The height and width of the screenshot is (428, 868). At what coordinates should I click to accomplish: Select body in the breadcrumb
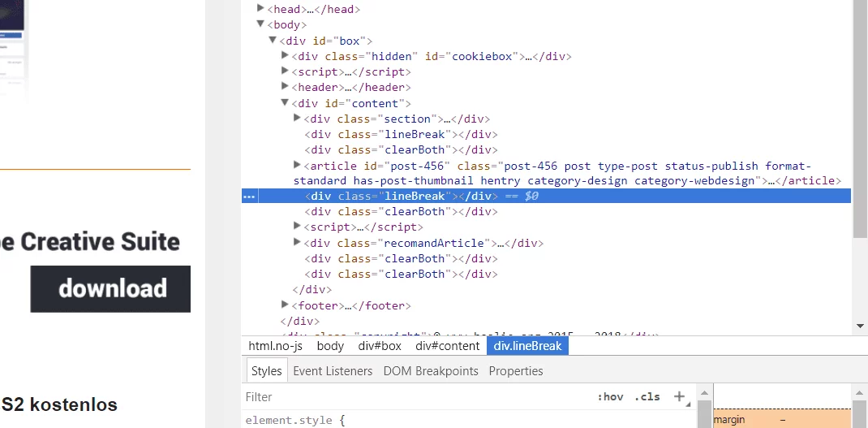(330, 346)
